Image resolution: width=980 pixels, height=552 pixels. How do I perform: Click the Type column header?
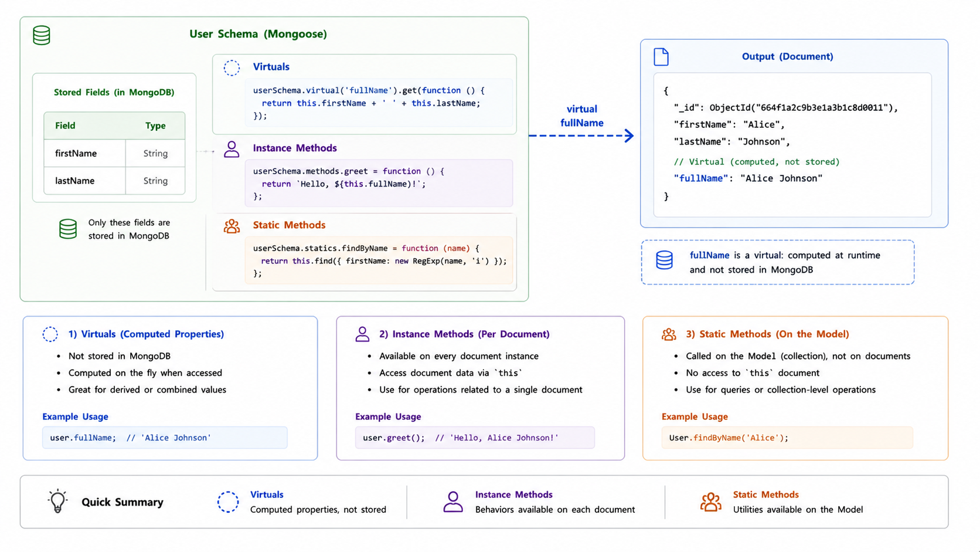(155, 126)
